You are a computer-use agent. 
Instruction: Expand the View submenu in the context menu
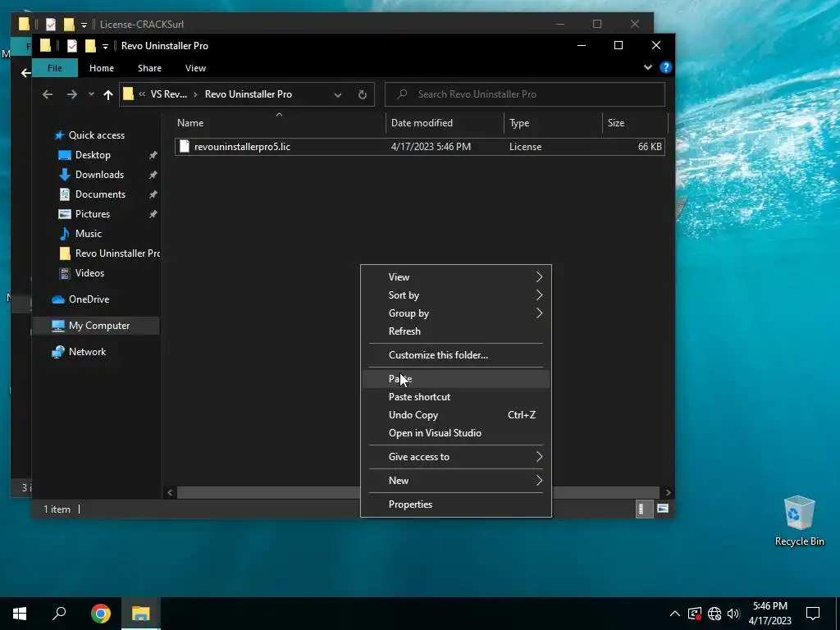point(456,277)
